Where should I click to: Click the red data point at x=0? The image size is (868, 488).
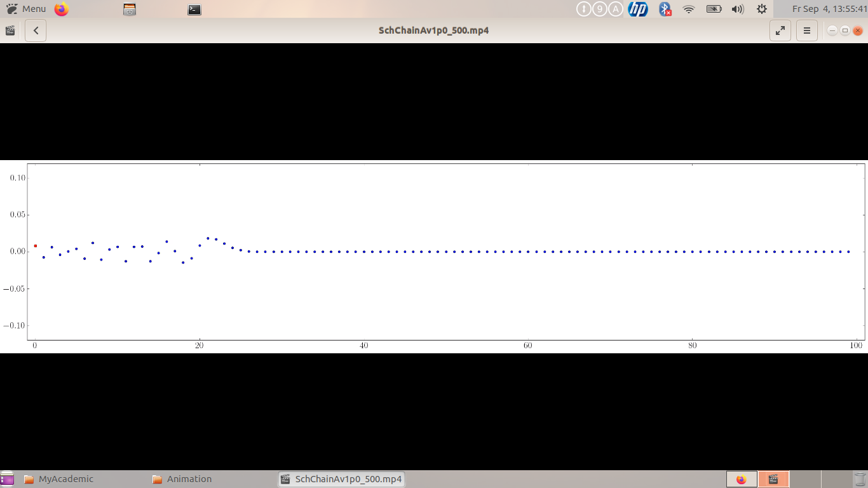pyautogui.click(x=36, y=246)
